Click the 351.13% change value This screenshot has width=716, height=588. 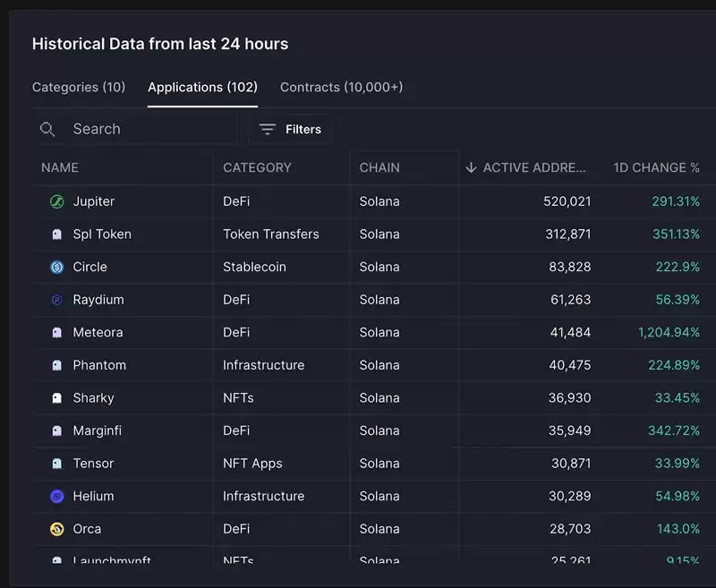click(676, 234)
